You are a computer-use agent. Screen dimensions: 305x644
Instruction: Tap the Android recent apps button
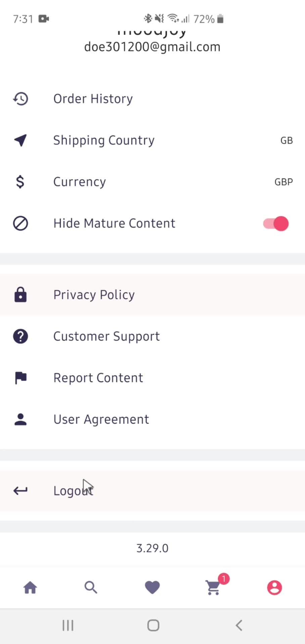tap(68, 626)
